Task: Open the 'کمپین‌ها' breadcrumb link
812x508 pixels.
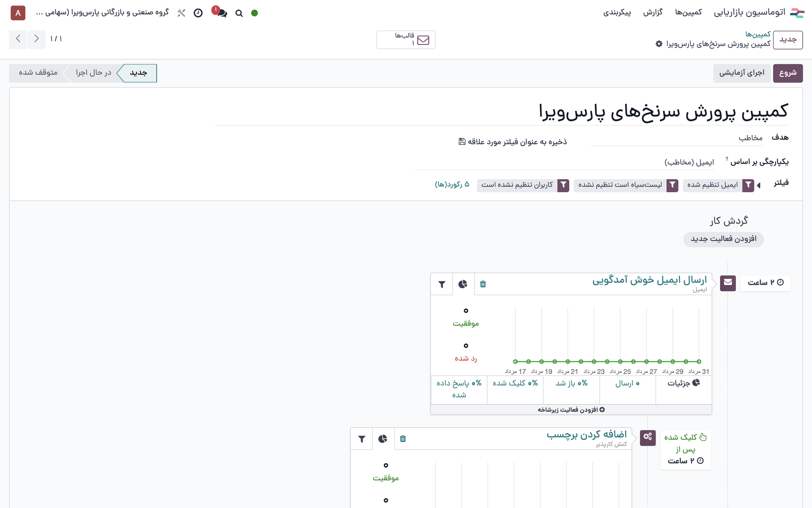Action: 758,34
